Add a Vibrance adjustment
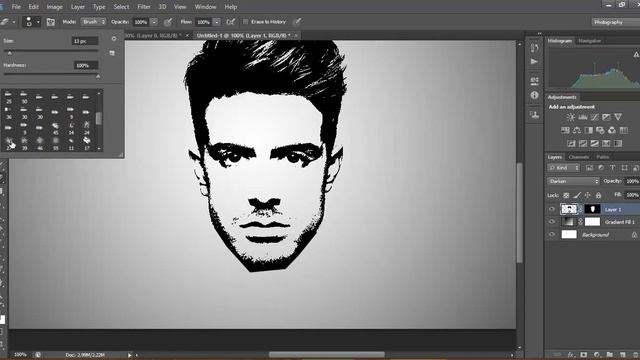The width and height of the screenshot is (640, 360). pos(618,117)
